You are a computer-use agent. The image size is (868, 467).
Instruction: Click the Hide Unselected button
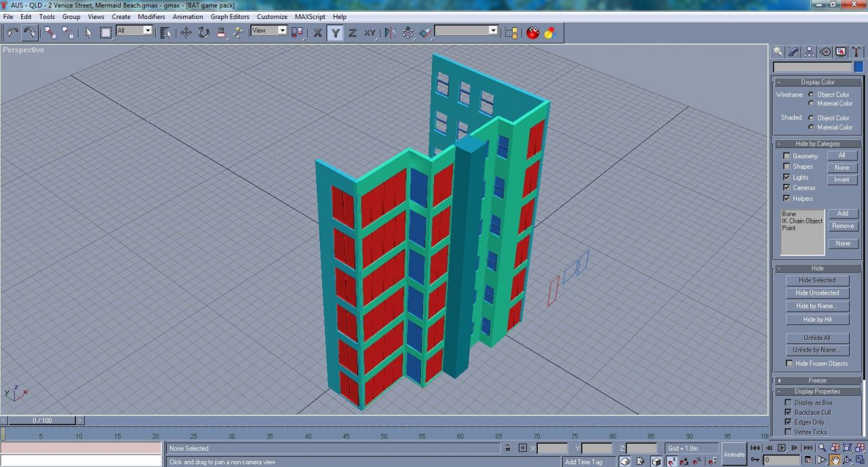817,293
